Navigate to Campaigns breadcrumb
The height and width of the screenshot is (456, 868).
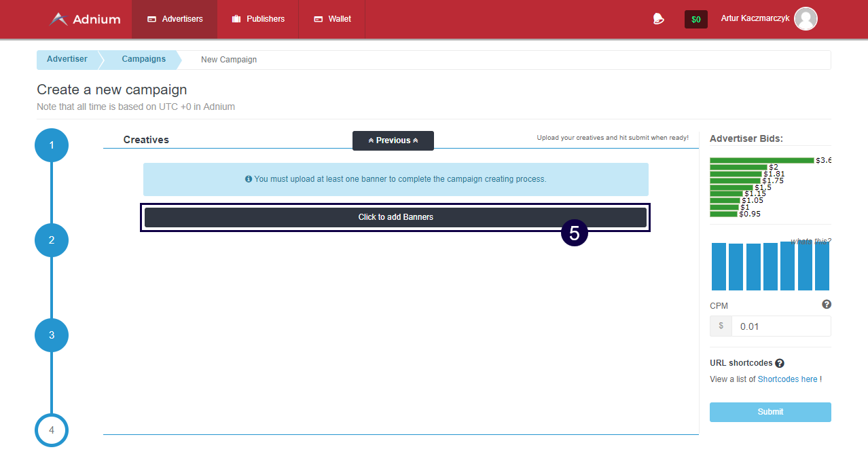[x=143, y=60]
